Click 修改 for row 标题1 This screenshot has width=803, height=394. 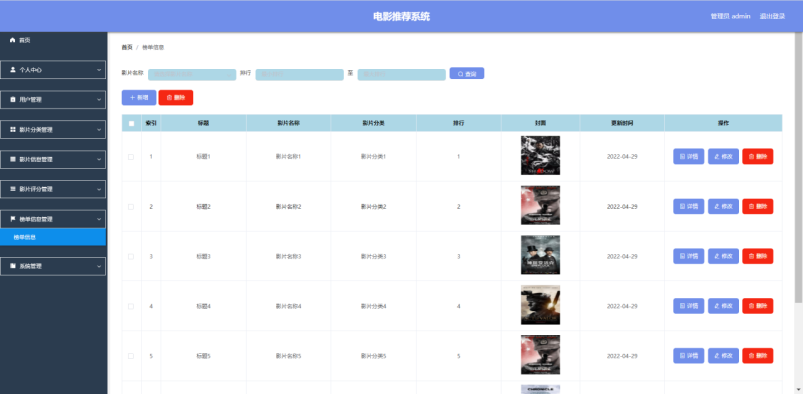[x=723, y=156]
